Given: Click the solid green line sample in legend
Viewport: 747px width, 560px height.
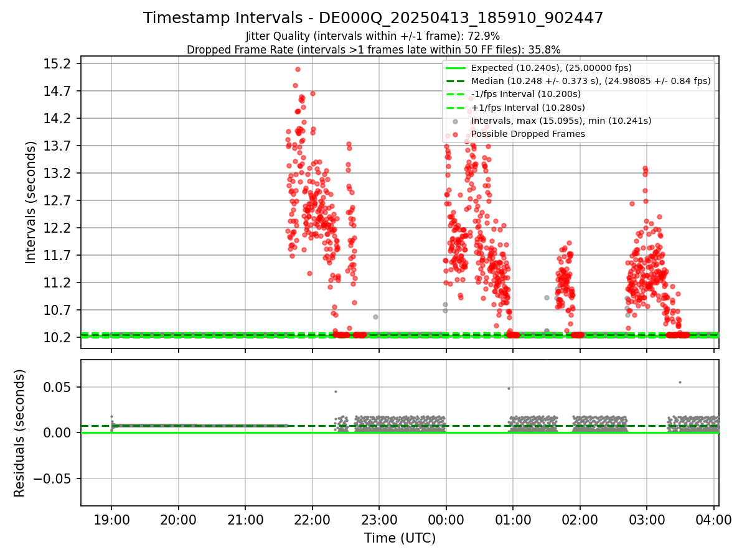Looking at the screenshot, I should 456,68.
